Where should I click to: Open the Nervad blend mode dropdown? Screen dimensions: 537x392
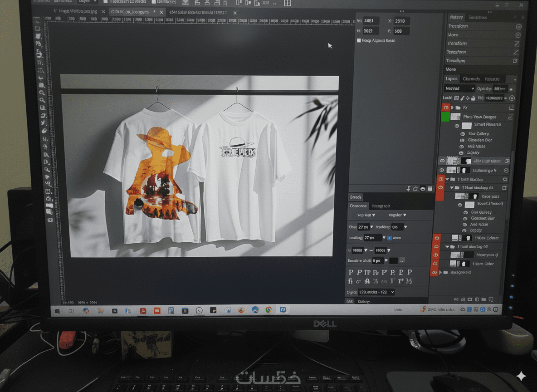(459, 88)
